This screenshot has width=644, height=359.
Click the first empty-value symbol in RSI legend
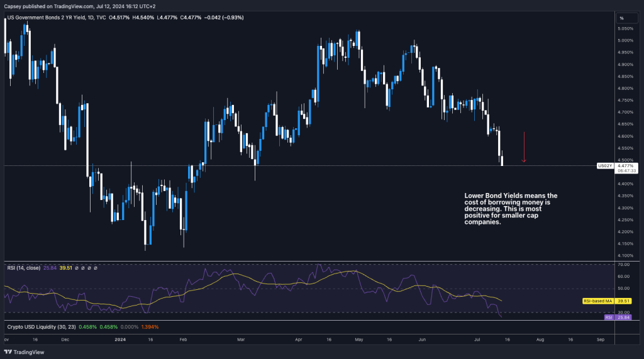point(76,268)
